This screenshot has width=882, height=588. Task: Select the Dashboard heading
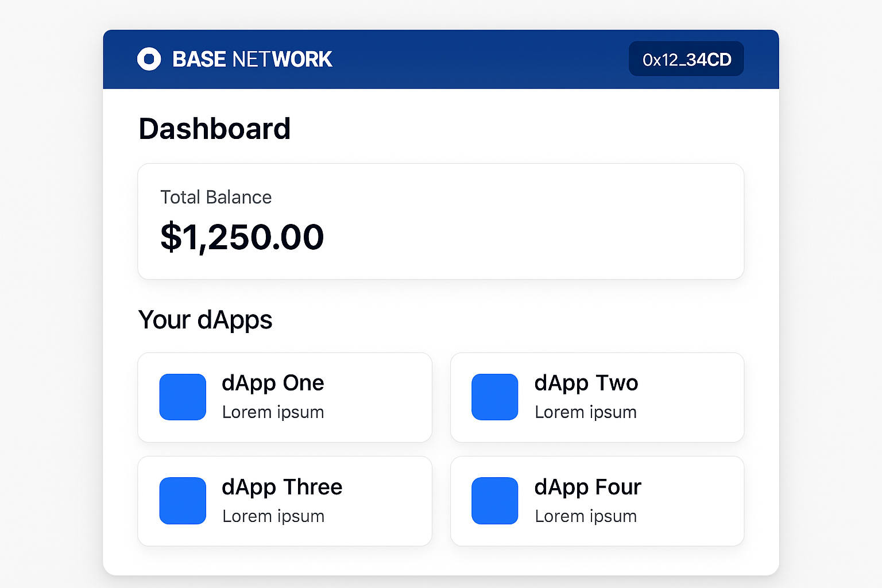coord(214,128)
